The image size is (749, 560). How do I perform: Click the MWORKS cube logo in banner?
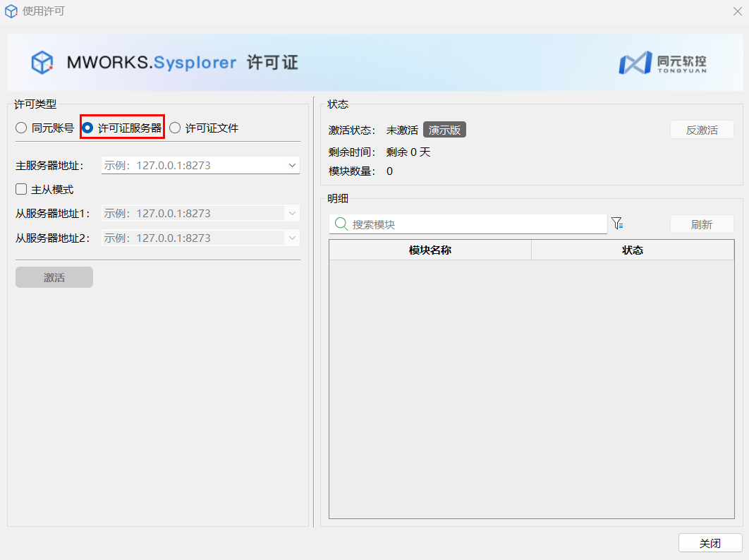click(x=42, y=62)
